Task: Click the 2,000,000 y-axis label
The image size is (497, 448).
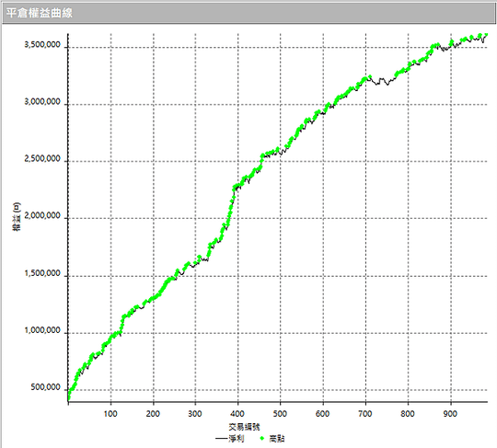Action: coord(42,216)
